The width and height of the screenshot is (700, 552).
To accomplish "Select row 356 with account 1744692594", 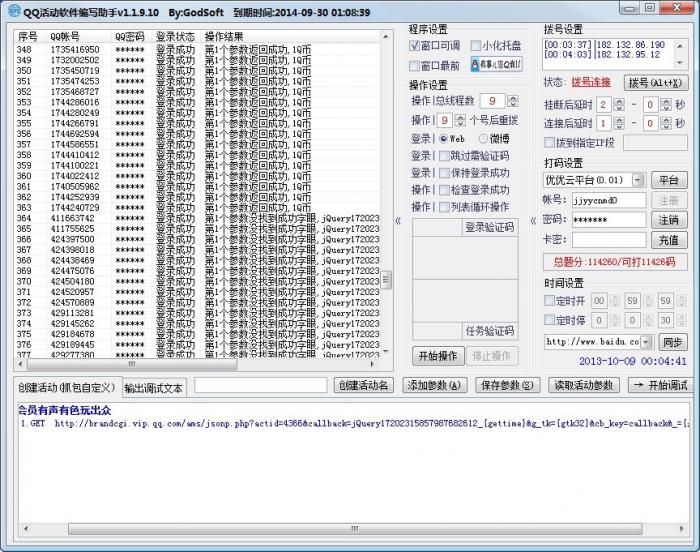I will 197,134.
